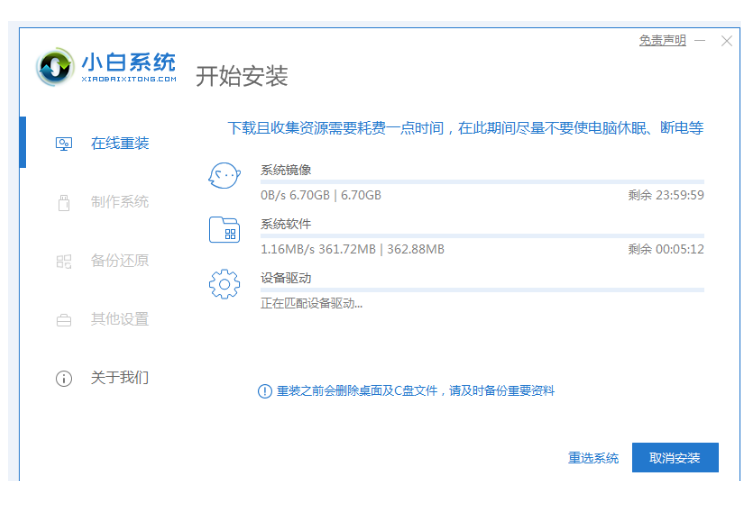Click the 在线重装 monitor icon
This screenshot has height=506, width=756.
[64, 144]
